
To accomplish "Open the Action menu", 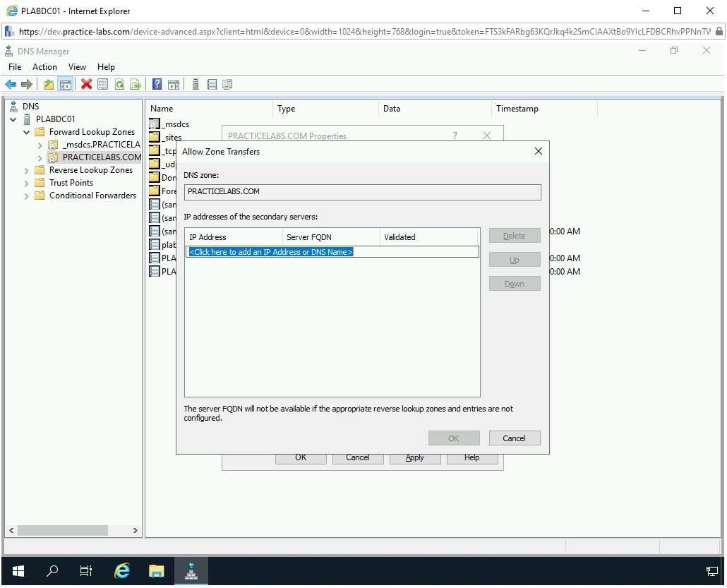I will (x=44, y=67).
